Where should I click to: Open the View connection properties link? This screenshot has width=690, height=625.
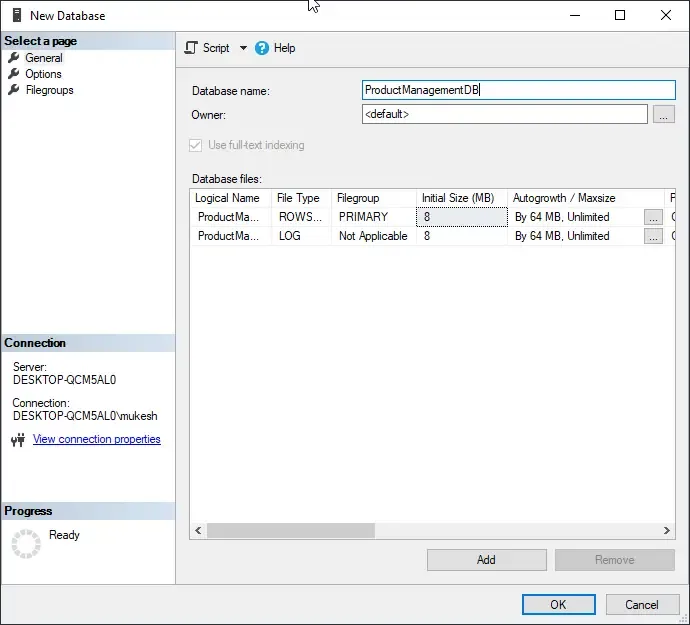pos(96,439)
